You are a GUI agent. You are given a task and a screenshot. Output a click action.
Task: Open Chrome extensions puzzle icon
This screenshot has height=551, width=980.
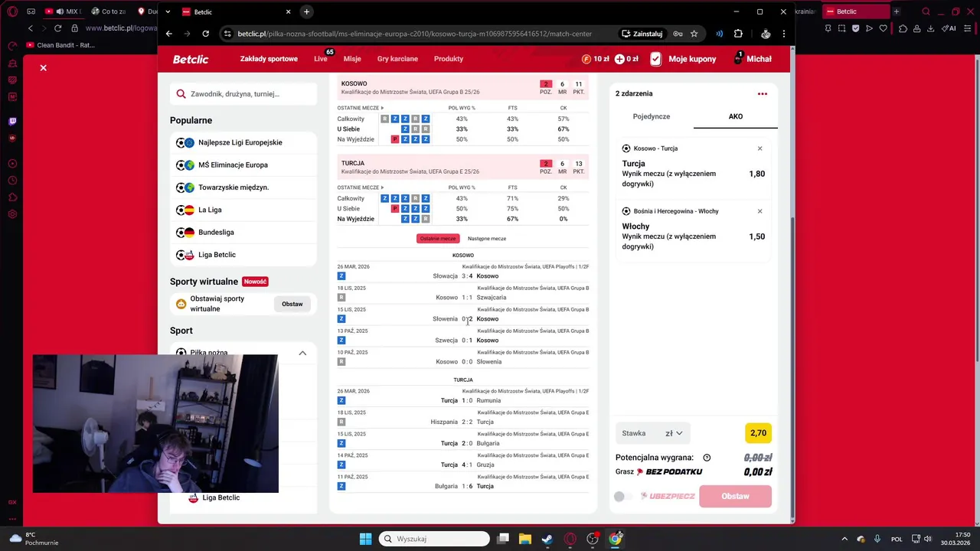(738, 34)
